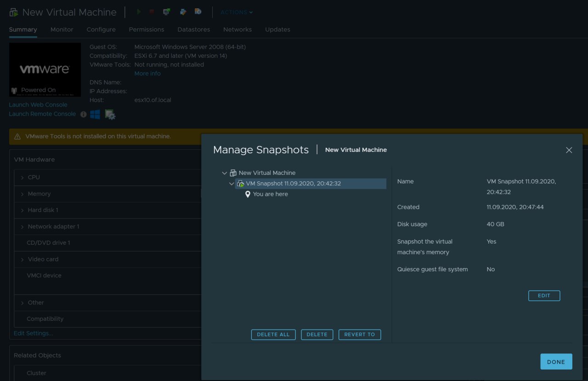Click the Created date 11.09.2020, 20:47:44
Screen dimensions: 588x381
click(515, 207)
